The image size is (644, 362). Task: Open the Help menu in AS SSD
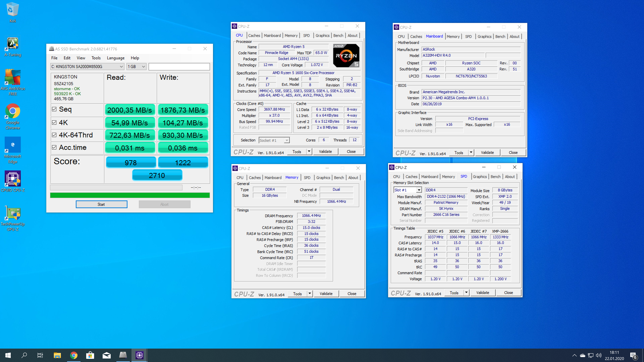pos(135,58)
